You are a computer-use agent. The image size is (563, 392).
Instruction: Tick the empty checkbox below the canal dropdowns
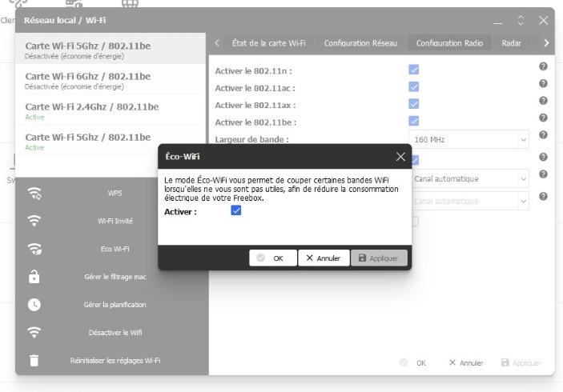coord(416,222)
